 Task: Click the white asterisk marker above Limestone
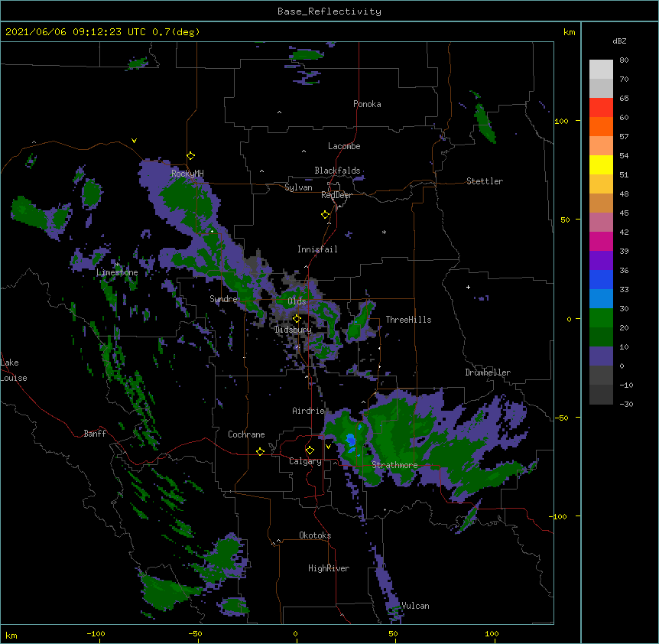point(117,265)
